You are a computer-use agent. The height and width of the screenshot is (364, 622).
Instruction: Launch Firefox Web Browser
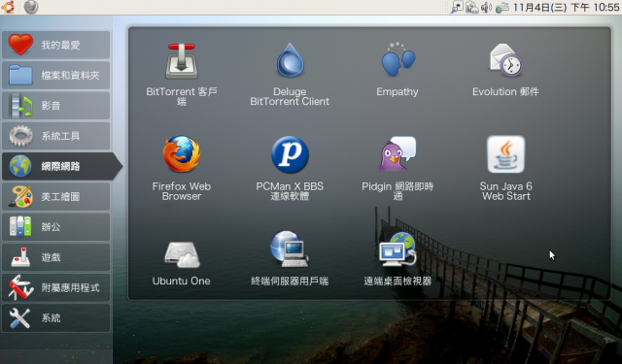[x=182, y=168]
